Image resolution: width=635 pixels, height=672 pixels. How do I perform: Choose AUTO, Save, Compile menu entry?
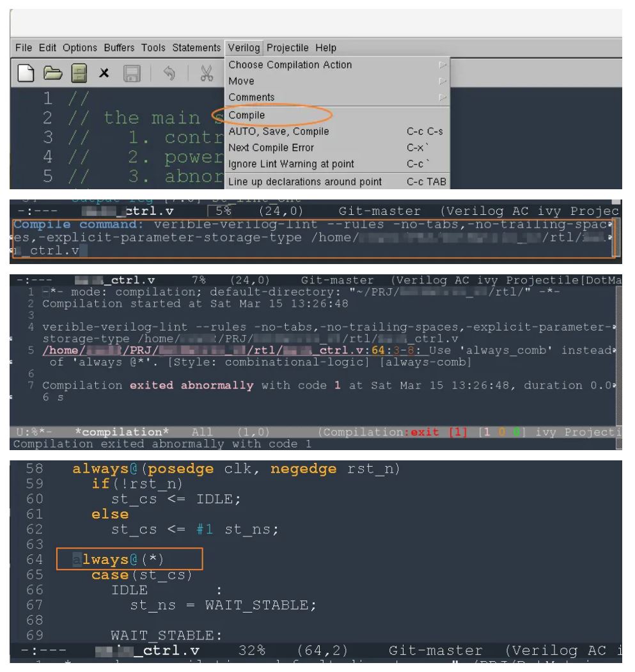pos(279,132)
